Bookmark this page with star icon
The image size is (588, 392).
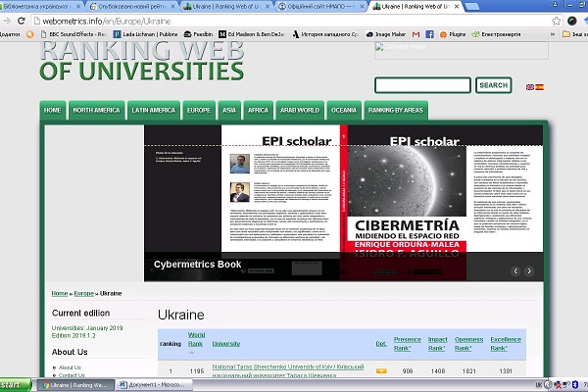(x=556, y=21)
